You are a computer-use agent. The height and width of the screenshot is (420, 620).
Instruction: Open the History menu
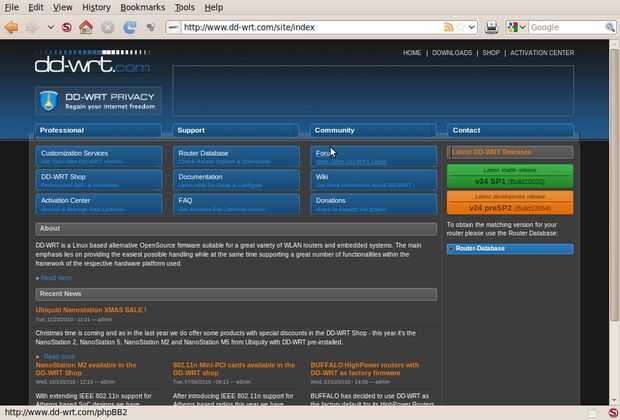pyautogui.click(x=96, y=8)
